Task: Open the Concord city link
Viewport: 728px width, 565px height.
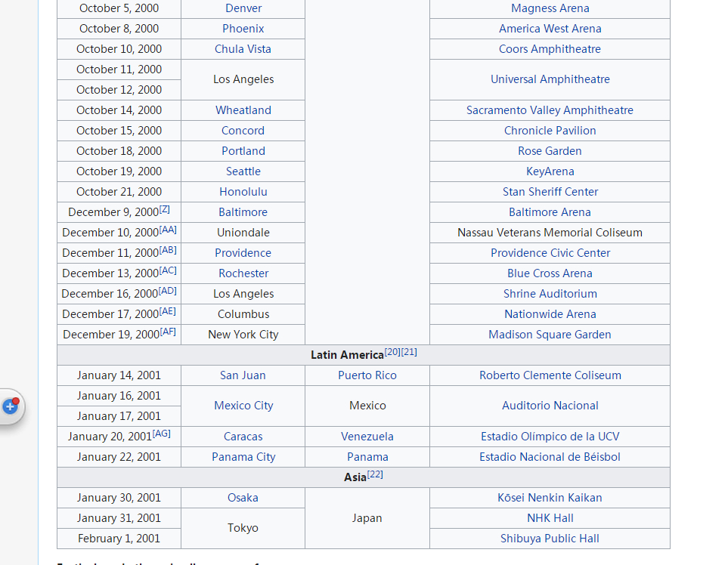Action: tap(243, 131)
